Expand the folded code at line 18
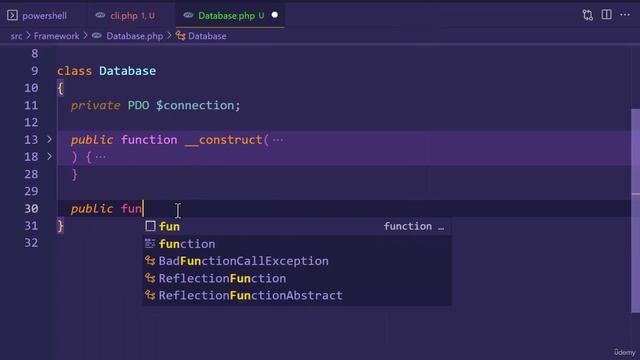 [x=49, y=156]
